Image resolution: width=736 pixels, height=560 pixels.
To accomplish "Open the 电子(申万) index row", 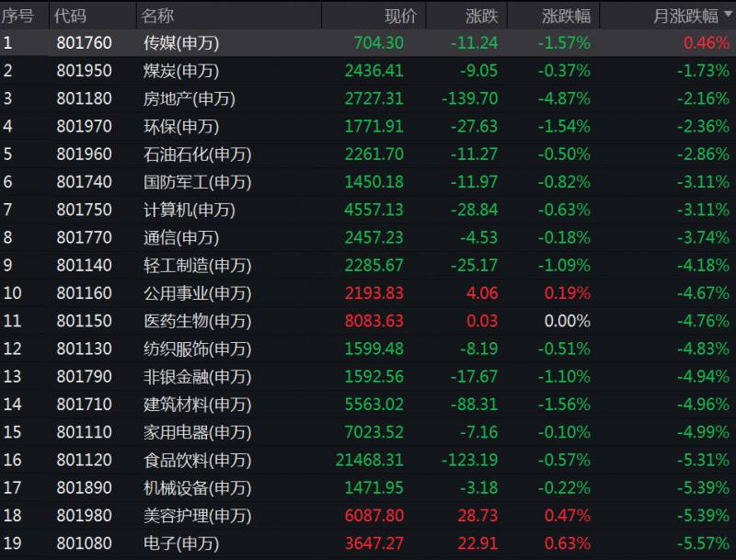I will pyautogui.click(x=368, y=543).
